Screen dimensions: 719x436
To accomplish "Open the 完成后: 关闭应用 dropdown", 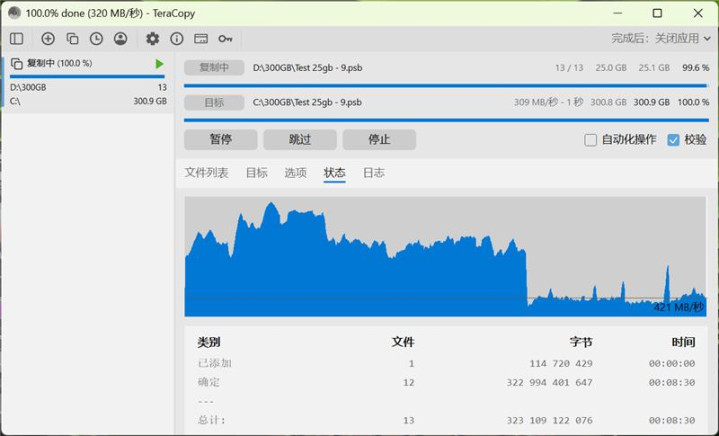I will 660,39.
